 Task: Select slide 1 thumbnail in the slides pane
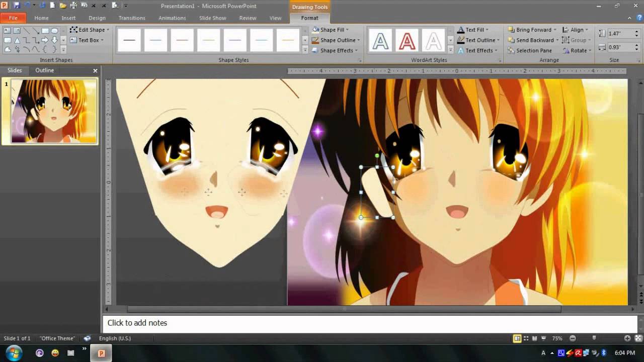coord(50,111)
